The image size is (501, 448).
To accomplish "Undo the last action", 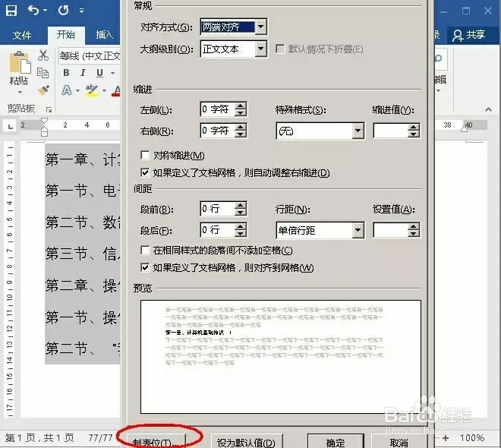I will (x=33, y=10).
